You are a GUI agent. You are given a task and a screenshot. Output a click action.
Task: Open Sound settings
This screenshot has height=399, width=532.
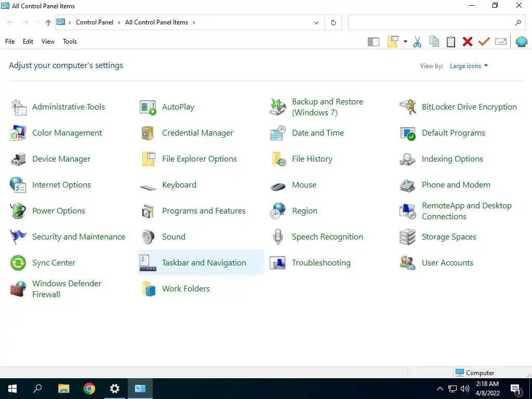(x=163, y=237)
